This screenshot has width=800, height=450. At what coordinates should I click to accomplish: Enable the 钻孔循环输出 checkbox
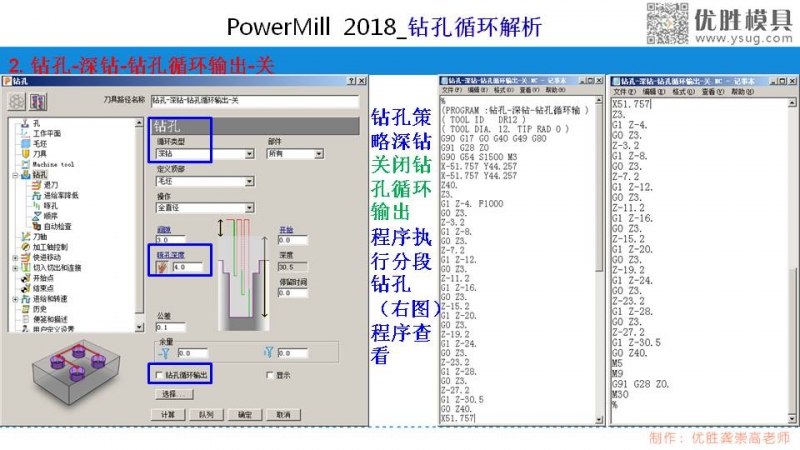tap(158, 375)
